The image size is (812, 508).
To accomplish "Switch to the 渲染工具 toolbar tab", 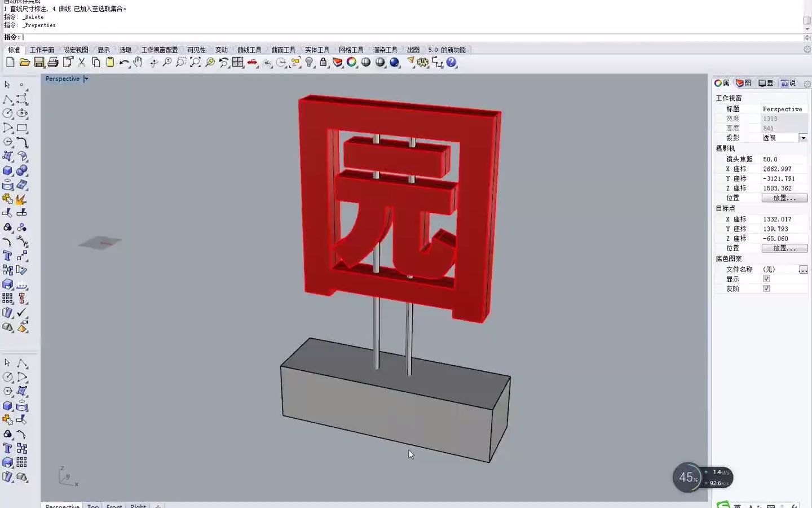I will point(385,50).
